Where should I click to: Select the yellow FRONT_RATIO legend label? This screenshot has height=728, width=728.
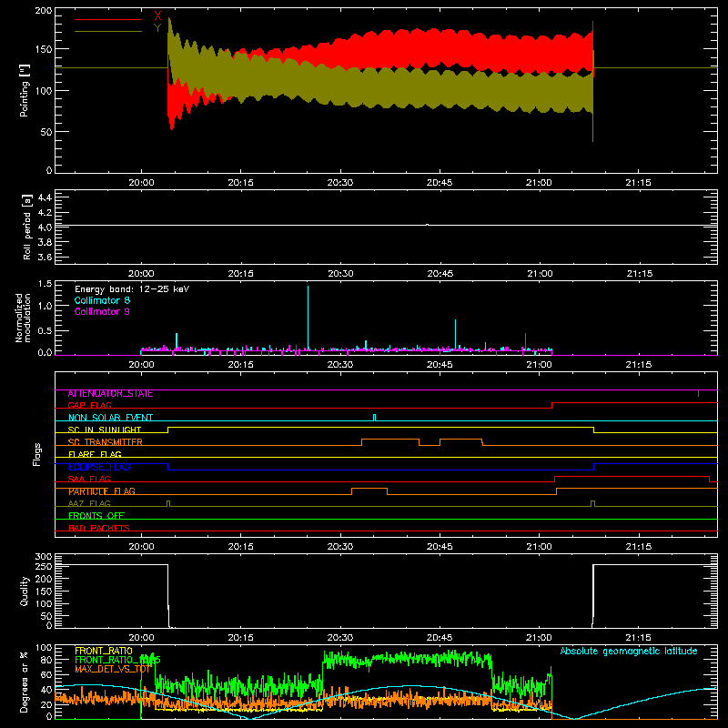coord(103,651)
